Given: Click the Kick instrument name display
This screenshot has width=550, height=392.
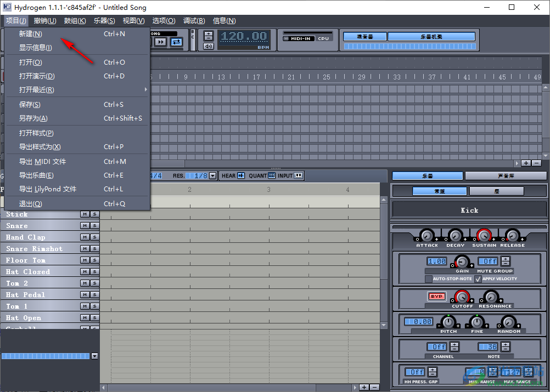Looking at the screenshot, I should point(469,210).
